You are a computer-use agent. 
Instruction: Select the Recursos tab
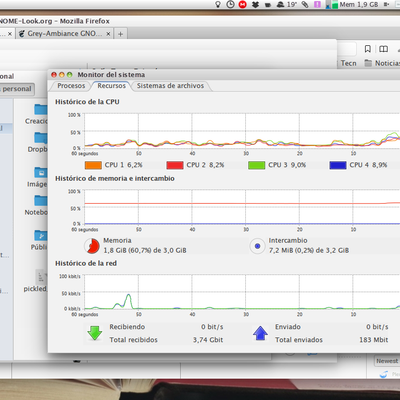(111, 86)
